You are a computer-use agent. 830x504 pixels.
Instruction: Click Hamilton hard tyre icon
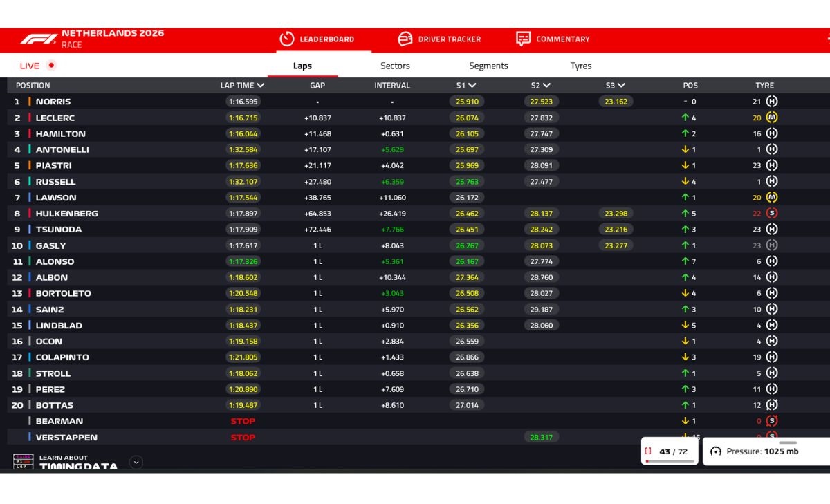(772, 133)
